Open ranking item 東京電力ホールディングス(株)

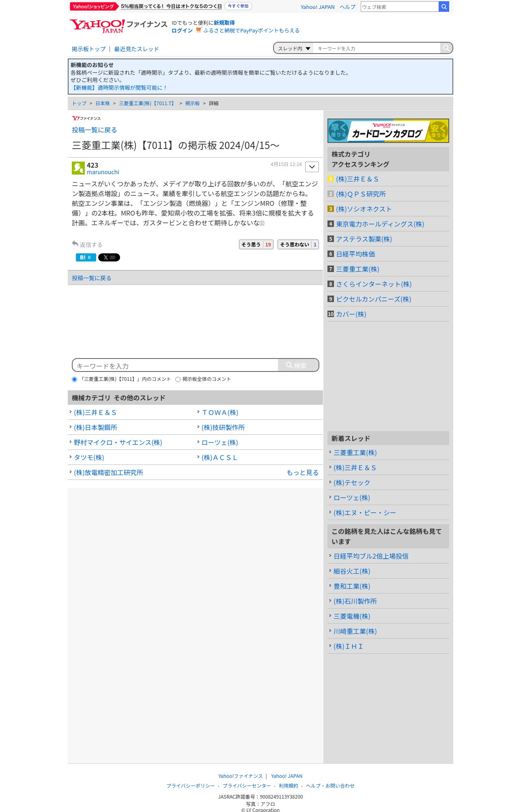(380, 224)
